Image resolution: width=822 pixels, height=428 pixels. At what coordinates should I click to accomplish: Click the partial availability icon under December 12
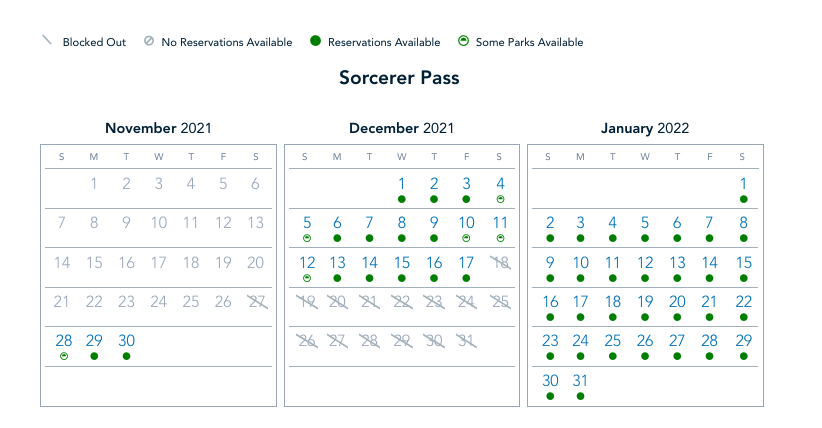pyautogui.click(x=307, y=278)
